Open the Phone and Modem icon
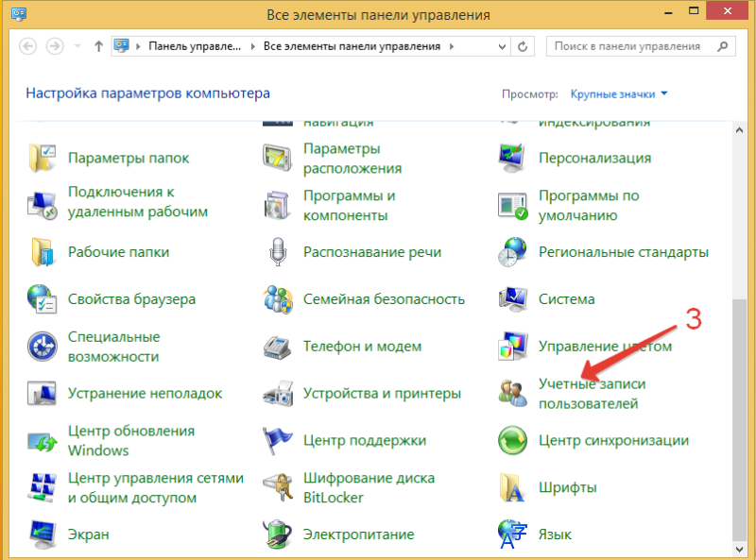756x560 pixels. (279, 347)
